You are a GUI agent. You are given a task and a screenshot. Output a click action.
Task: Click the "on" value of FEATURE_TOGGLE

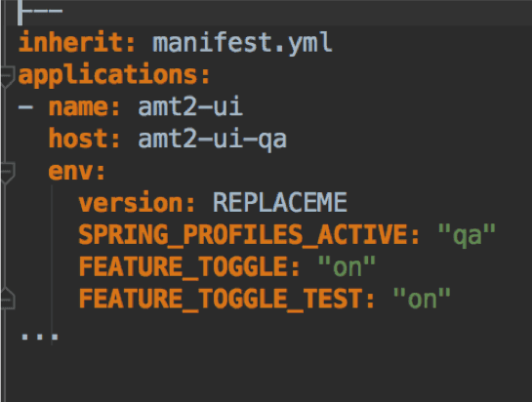pyautogui.click(x=348, y=266)
